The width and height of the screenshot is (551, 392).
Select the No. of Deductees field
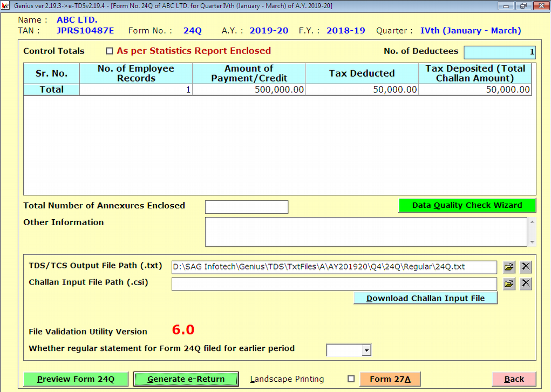[x=499, y=52]
